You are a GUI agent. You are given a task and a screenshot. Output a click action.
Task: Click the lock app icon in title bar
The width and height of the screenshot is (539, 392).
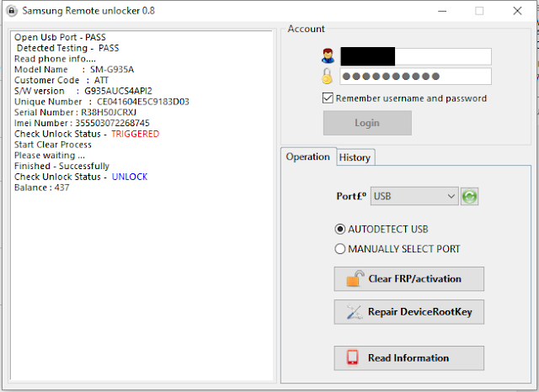[11, 11]
